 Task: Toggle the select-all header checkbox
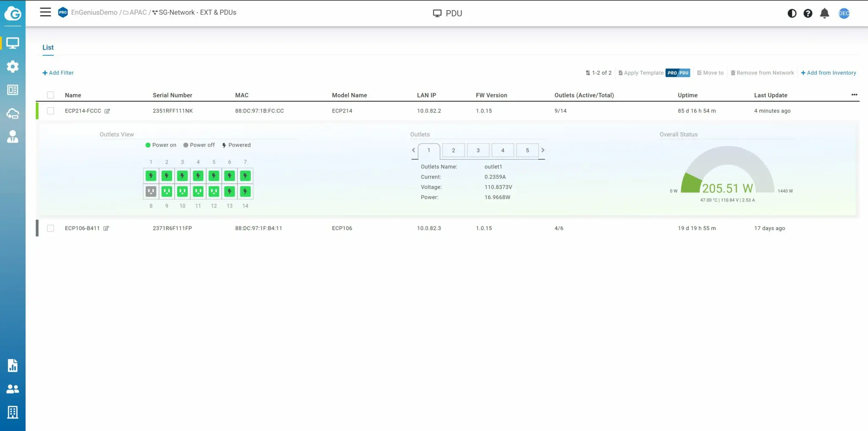(x=50, y=95)
